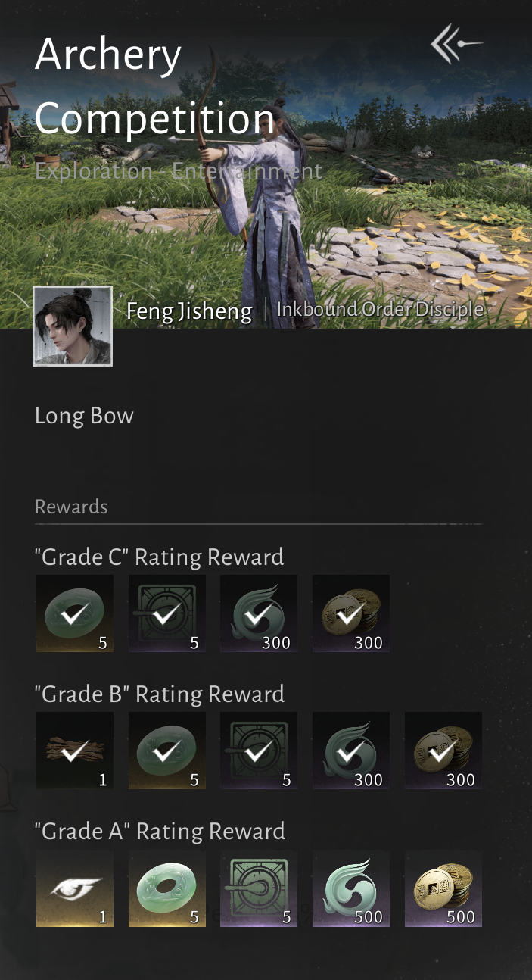Select the Grade A jade ring reward
The width and height of the screenshot is (532, 980).
click(167, 888)
